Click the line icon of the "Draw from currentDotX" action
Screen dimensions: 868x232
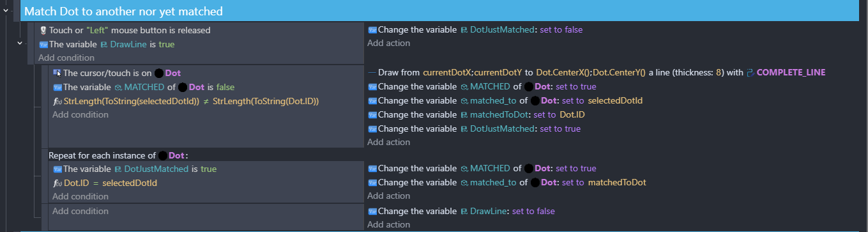(372, 72)
